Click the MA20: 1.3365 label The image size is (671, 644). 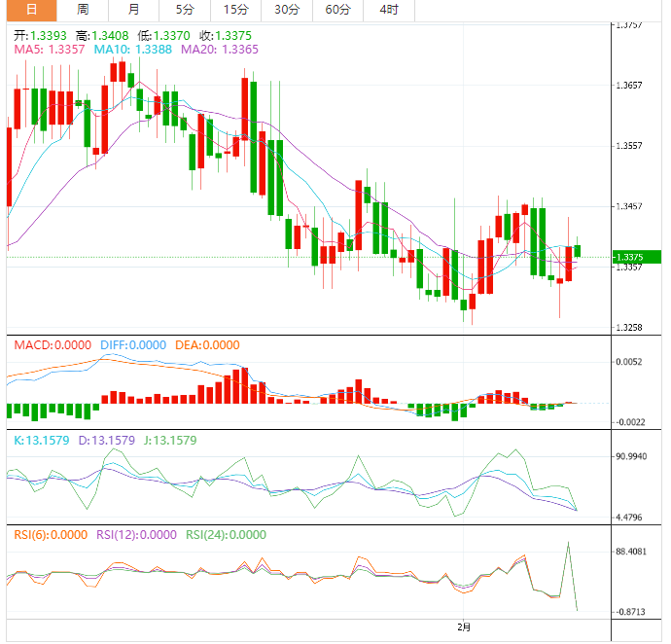[220, 50]
